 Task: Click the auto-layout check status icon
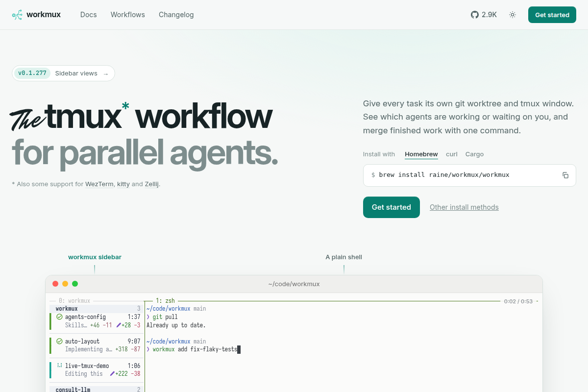pyautogui.click(x=60, y=342)
